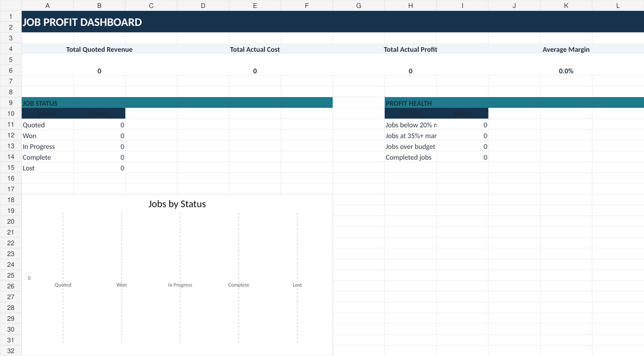
Task: Click the Average Margin label
Action: pos(566,49)
